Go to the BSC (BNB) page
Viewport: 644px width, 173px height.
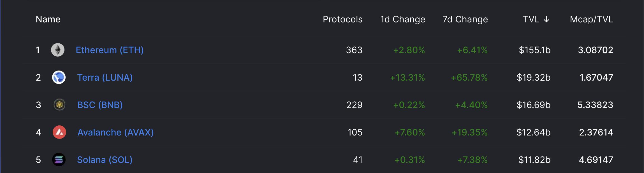point(100,105)
